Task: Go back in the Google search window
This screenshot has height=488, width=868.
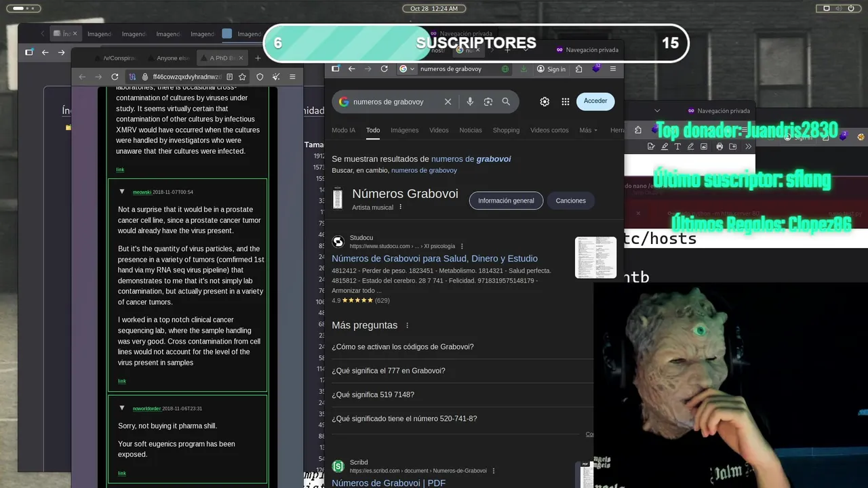Action: 351,68
